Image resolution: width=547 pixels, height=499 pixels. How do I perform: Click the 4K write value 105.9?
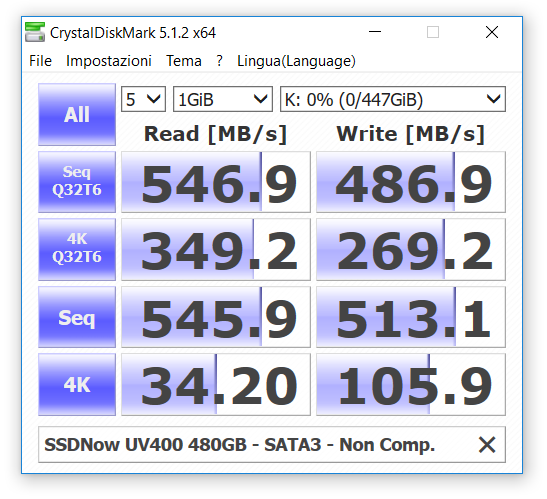click(x=411, y=384)
